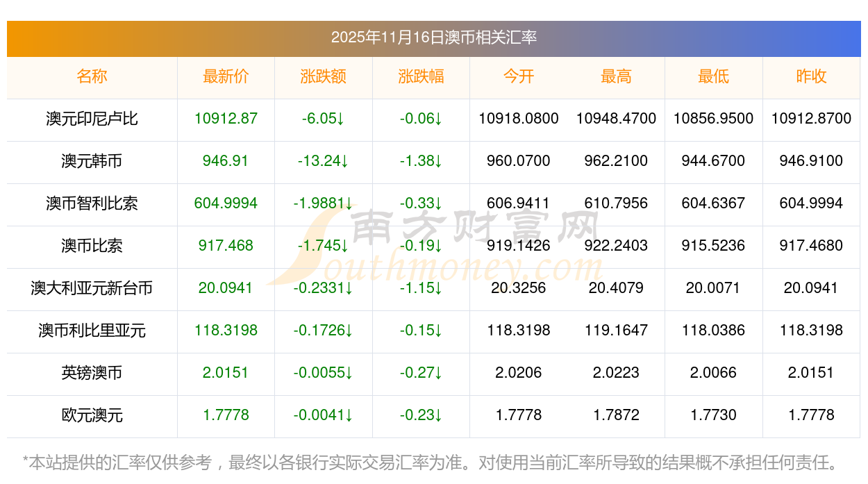868x484 pixels.
Task: Click latest price 946.91
Action: (x=226, y=161)
